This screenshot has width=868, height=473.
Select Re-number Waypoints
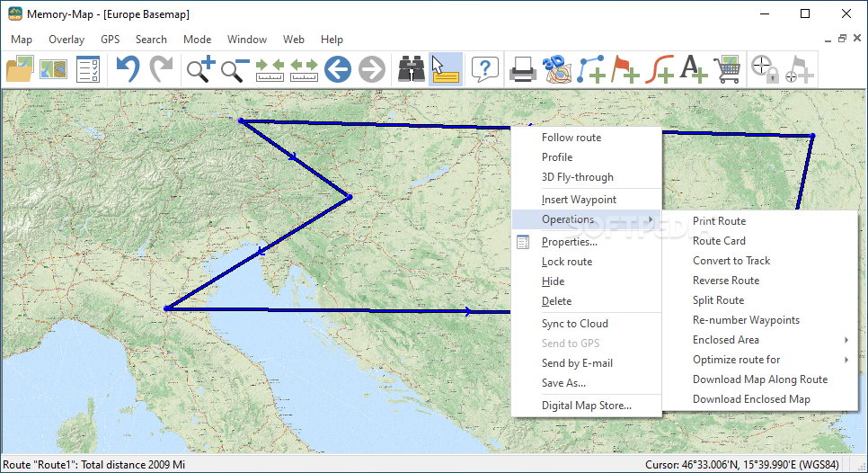746,320
